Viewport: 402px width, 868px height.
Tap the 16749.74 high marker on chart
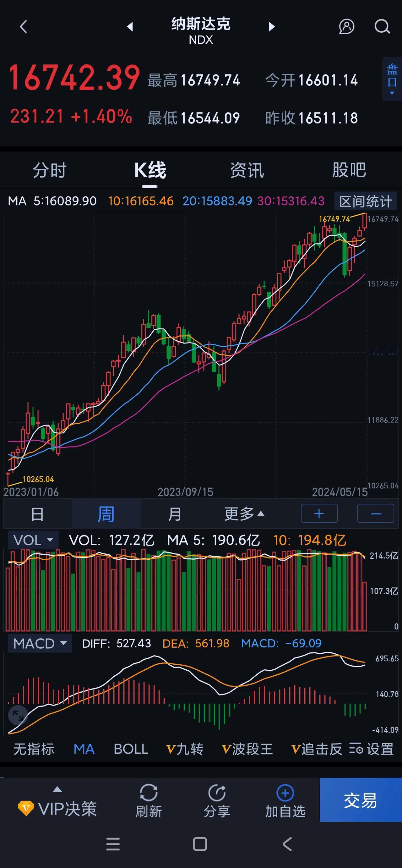[x=334, y=219]
